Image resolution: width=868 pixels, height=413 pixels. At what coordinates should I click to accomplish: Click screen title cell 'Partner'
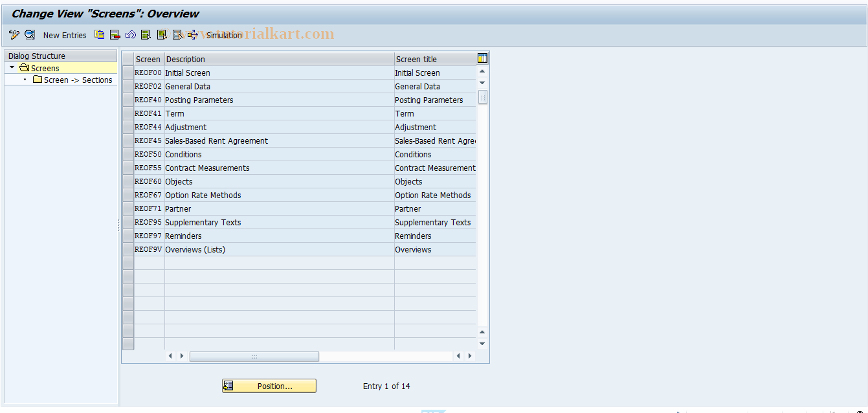435,208
